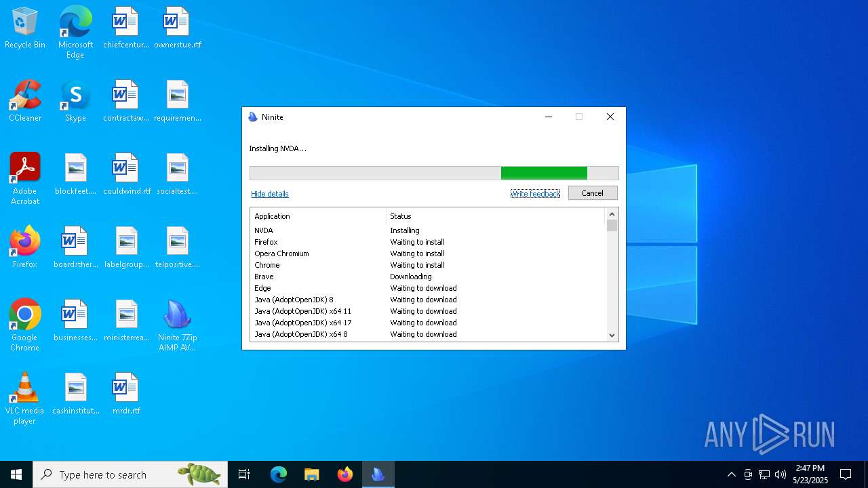Click the Ninite installation progress bar
The width and height of the screenshot is (868, 488).
point(434,173)
